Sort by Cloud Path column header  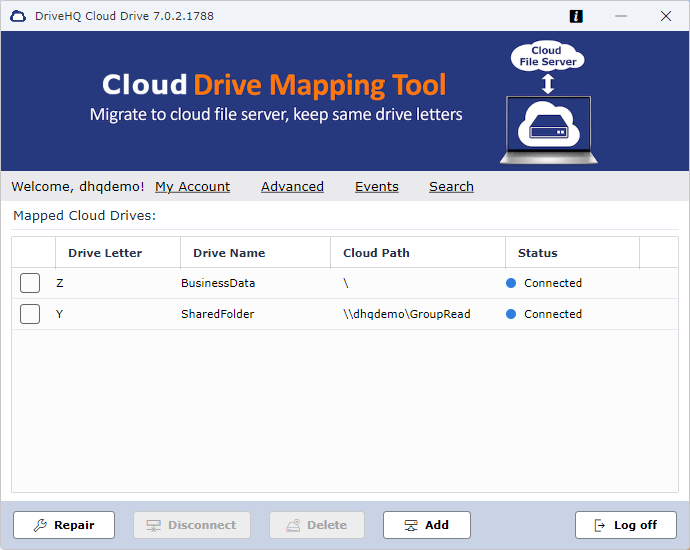click(418, 253)
